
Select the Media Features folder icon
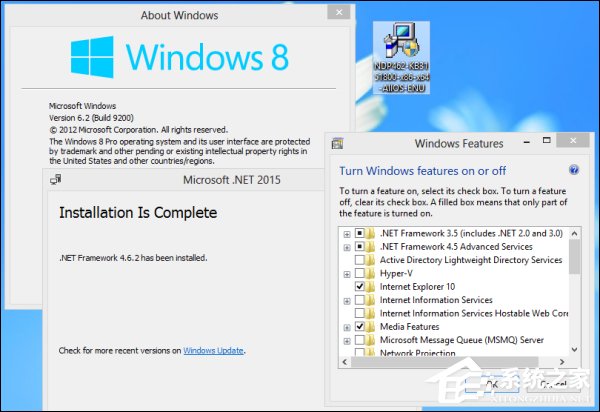(x=372, y=326)
